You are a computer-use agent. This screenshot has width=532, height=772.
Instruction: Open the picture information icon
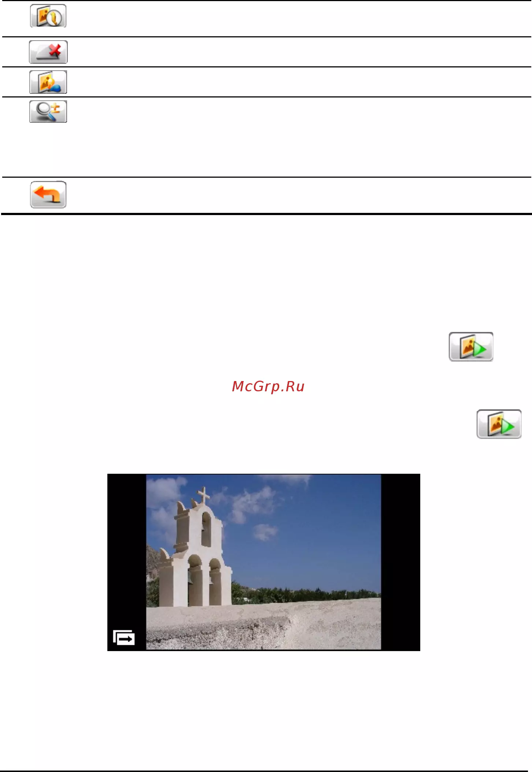48,16
